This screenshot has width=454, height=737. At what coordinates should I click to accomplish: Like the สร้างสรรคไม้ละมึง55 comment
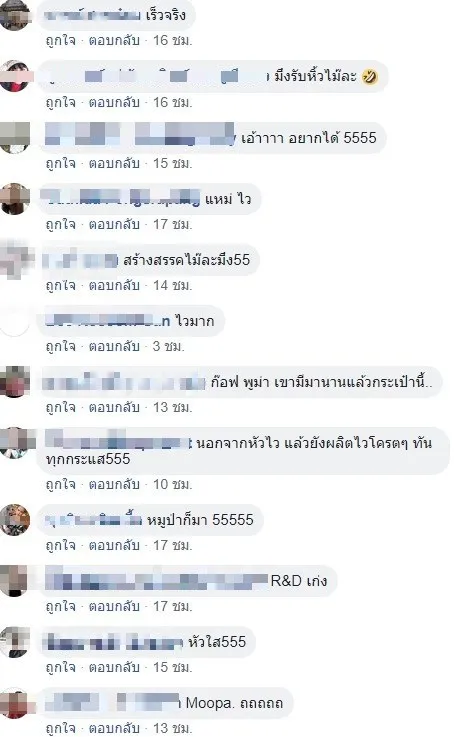60,286
